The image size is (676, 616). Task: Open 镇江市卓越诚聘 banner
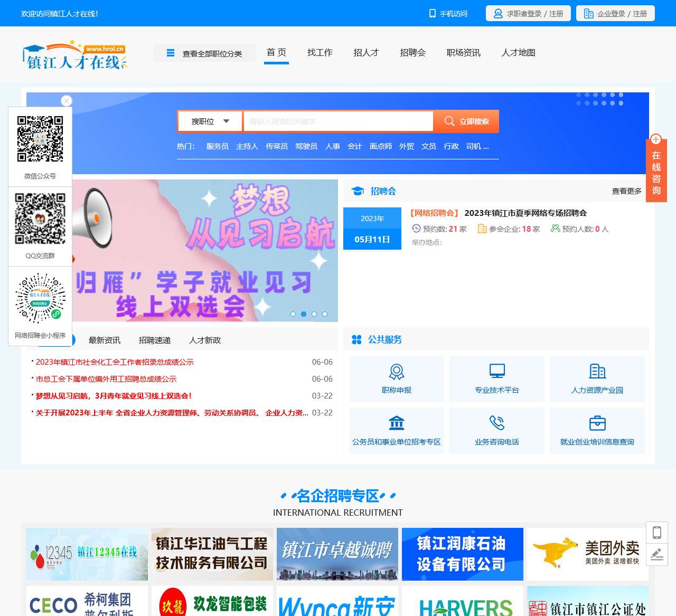click(337, 554)
